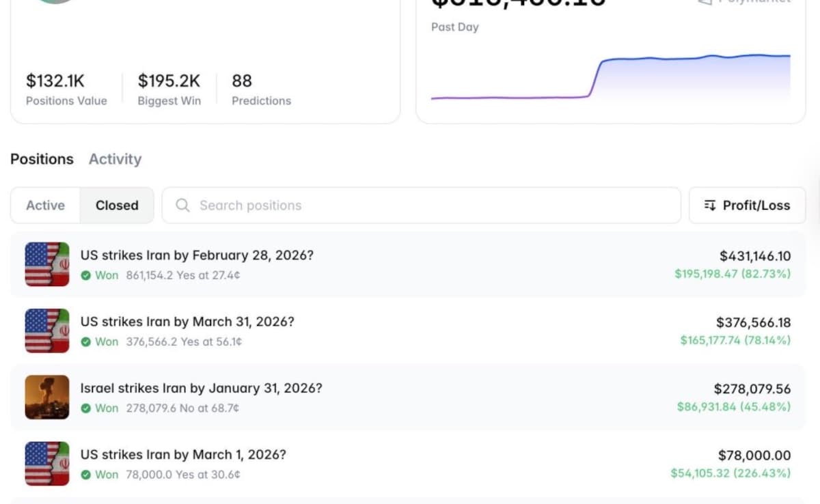Select the Closed positions filter
Image resolution: width=820 pixels, height=504 pixels.
pos(117,206)
